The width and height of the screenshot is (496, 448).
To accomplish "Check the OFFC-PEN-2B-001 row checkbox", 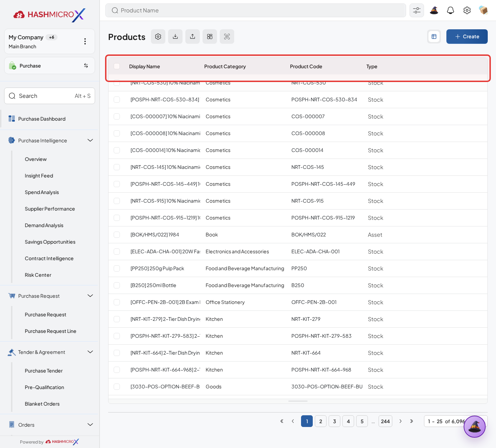I will [117, 302].
